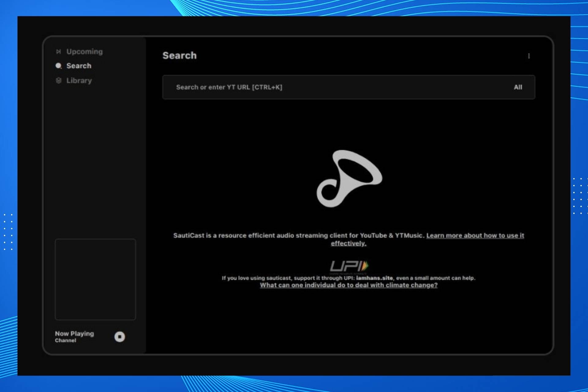Click the UPI payment logo

point(349,266)
